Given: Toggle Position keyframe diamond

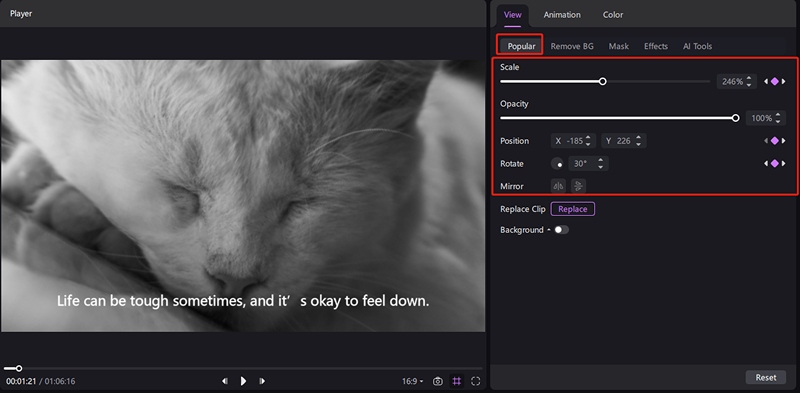Looking at the screenshot, I should click(774, 141).
